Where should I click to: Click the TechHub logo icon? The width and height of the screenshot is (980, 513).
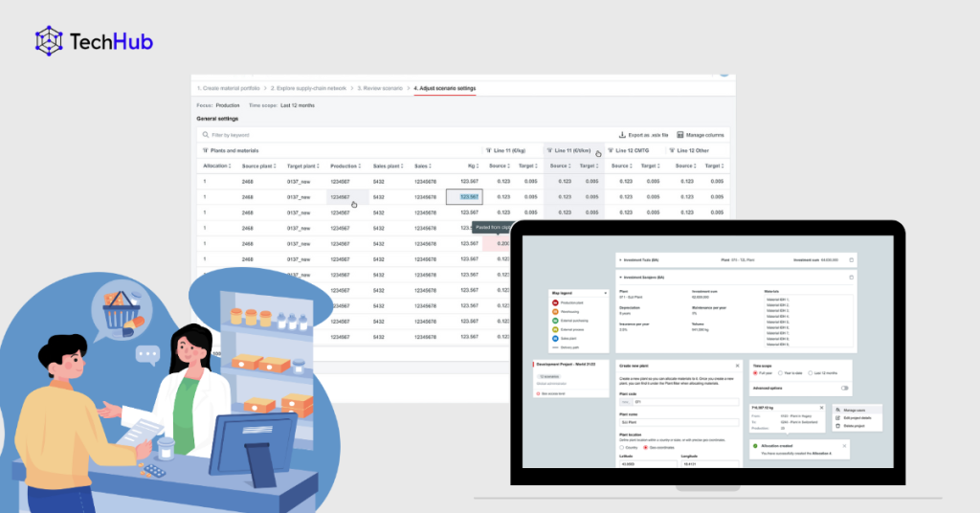(x=49, y=41)
